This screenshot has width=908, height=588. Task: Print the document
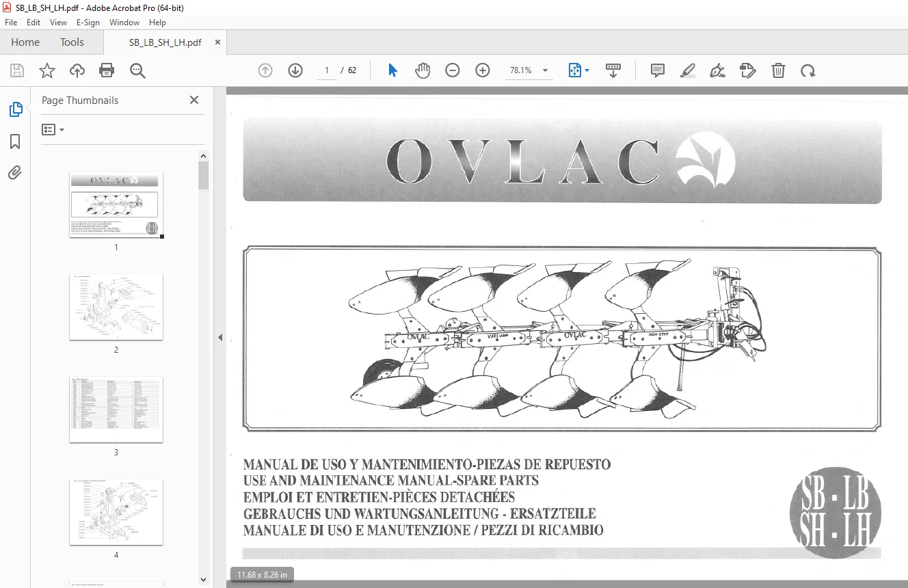click(x=107, y=70)
